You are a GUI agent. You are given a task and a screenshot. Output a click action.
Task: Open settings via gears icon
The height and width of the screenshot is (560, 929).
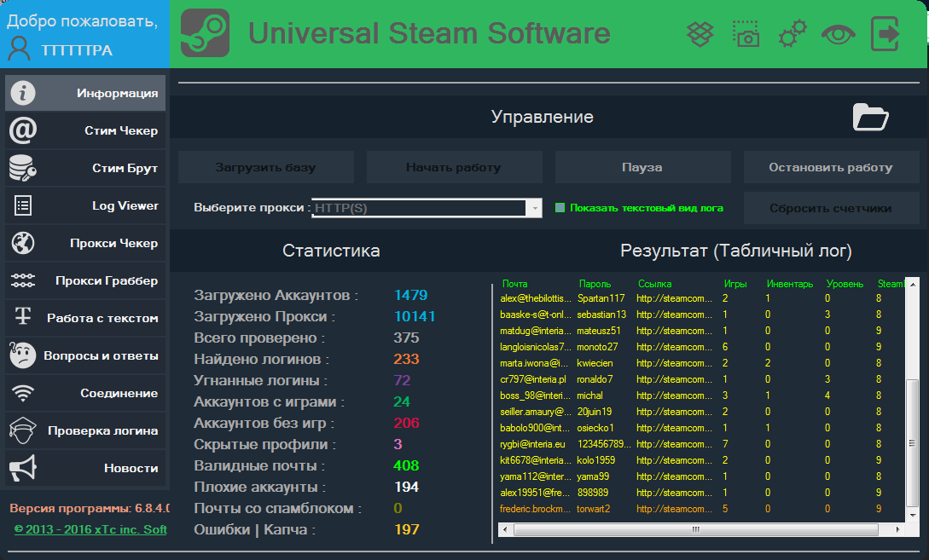pos(793,34)
